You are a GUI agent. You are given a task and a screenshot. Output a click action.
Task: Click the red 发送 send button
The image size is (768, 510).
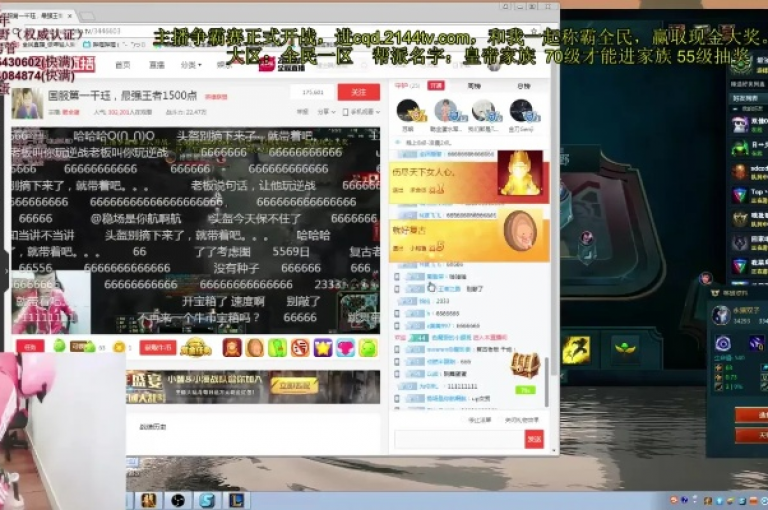pos(534,439)
